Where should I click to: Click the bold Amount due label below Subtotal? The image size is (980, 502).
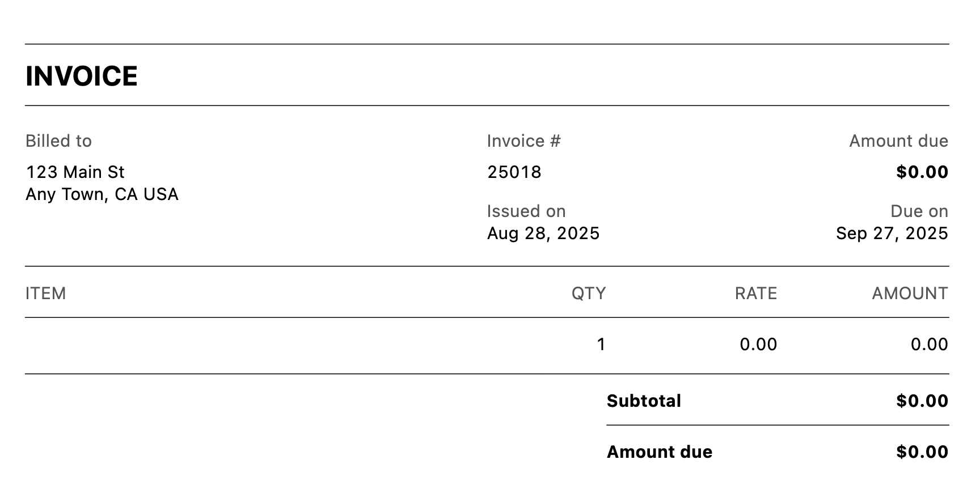coord(659,452)
